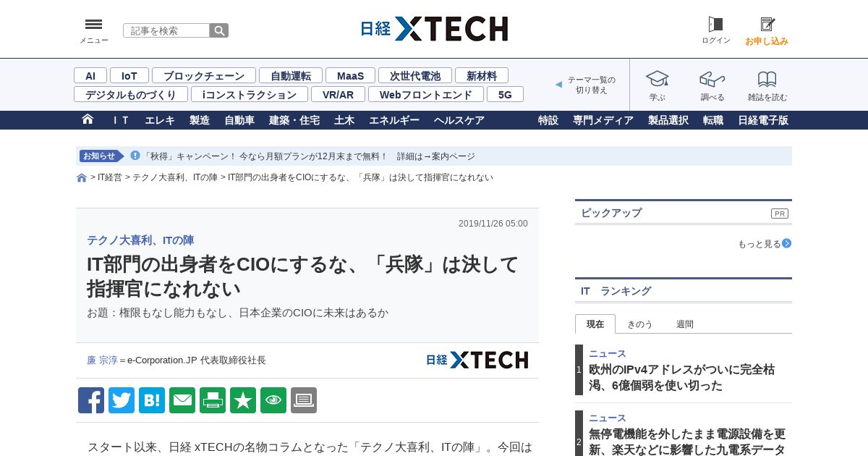Open the 製造 navigation menu
The height and width of the screenshot is (456, 868).
tap(200, 120)
